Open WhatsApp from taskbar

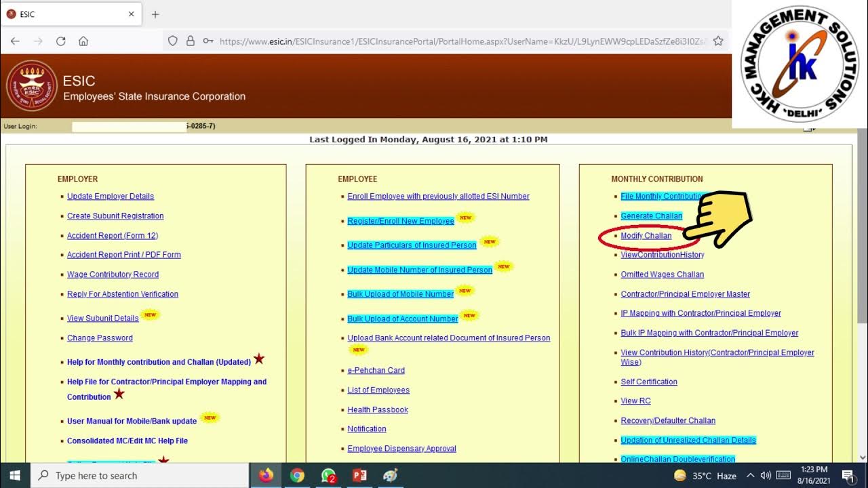tap(328, 476)
